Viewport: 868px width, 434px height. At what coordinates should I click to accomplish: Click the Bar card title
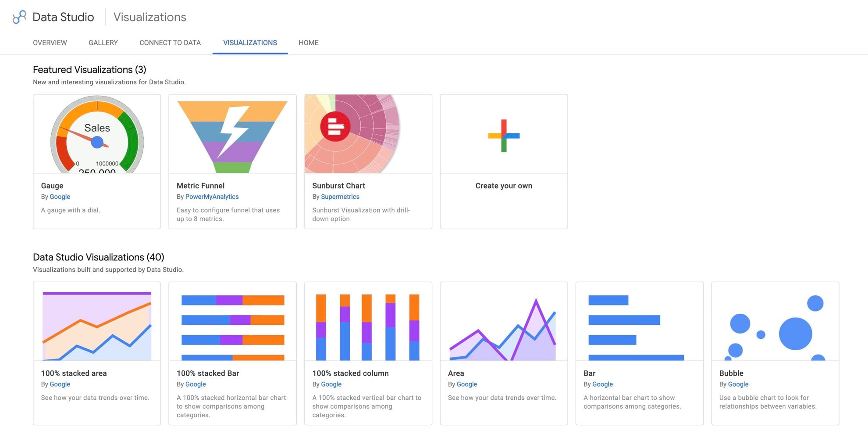click(x=589, y=373)
